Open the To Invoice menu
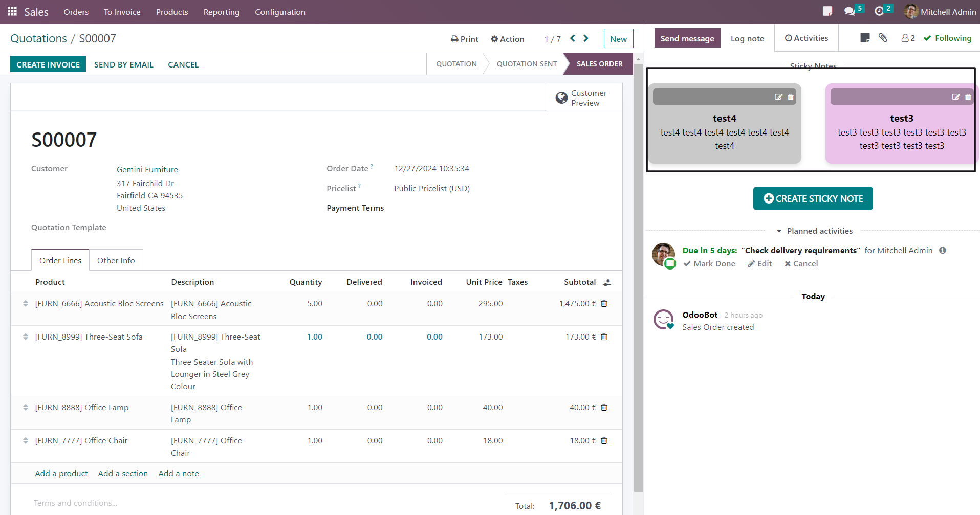Screen dimensions: 980x515 point(122,12)
